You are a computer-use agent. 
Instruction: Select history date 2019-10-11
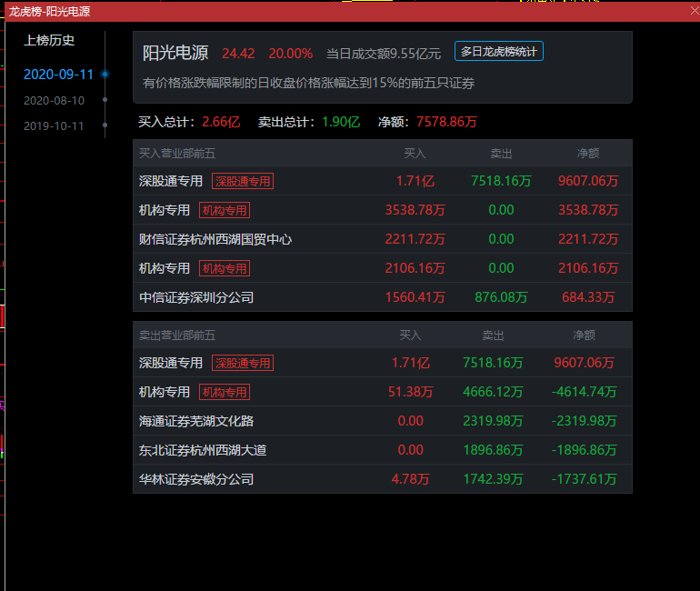pos(54,125)
